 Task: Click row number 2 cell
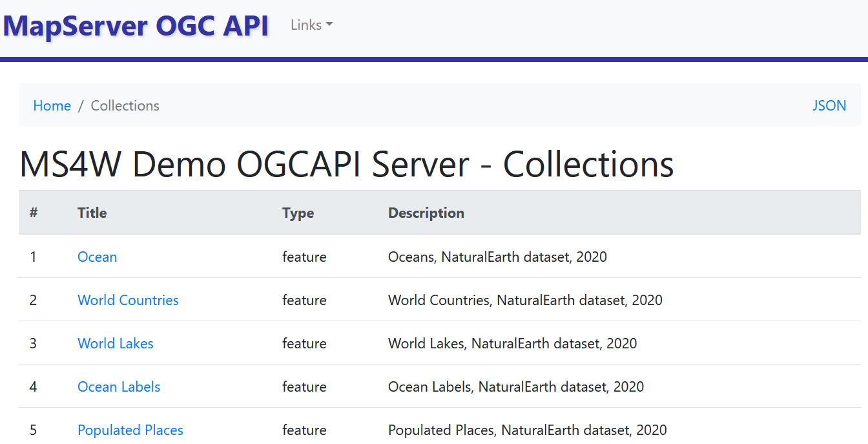click(34, 301)
